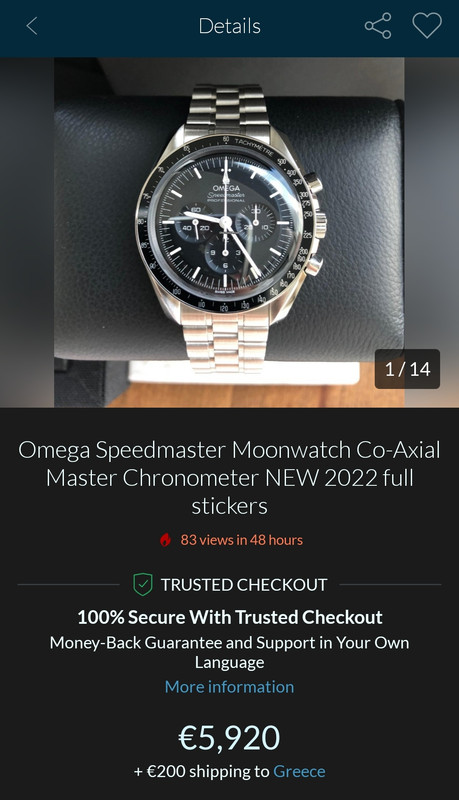The image size is (459, 800).
Task: Open the Omega Speedmaster photo full screen
Action: tap(230, 232)
